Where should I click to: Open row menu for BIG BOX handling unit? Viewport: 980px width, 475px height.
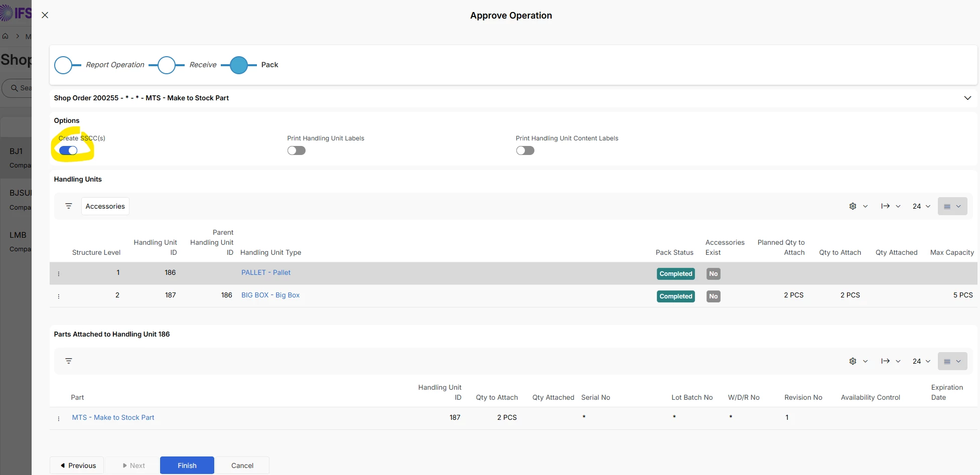tap(59, 296)
